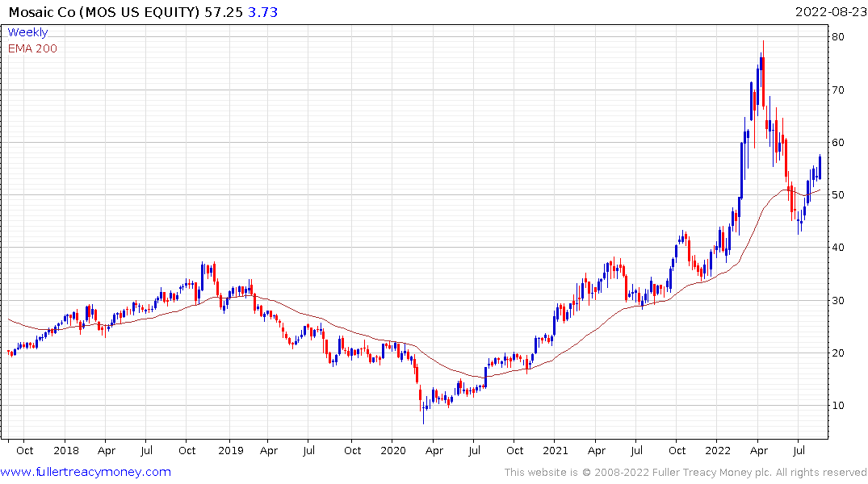The width and height of the screenshot is (868, 484).
Task: Click the 10 price axis label
Action: 837,406
